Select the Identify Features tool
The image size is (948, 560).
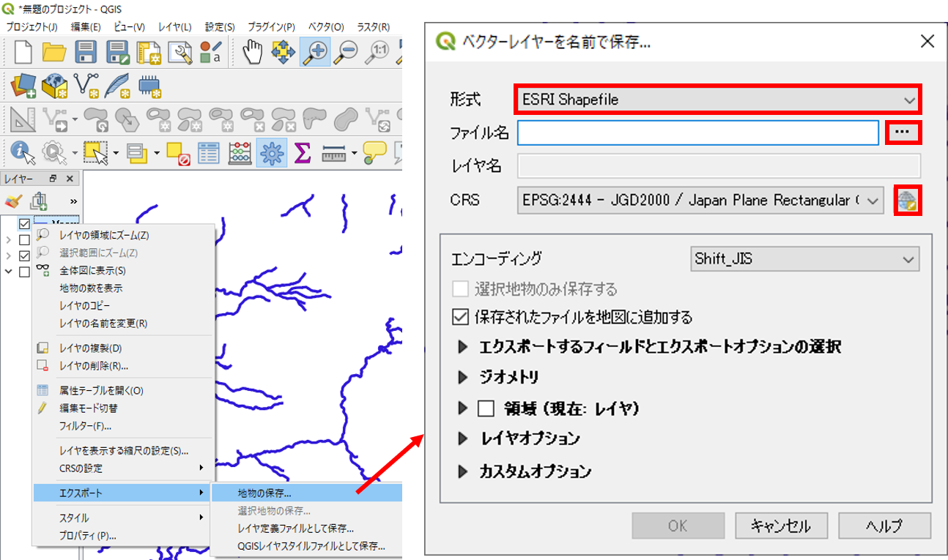tap(23, 152)
